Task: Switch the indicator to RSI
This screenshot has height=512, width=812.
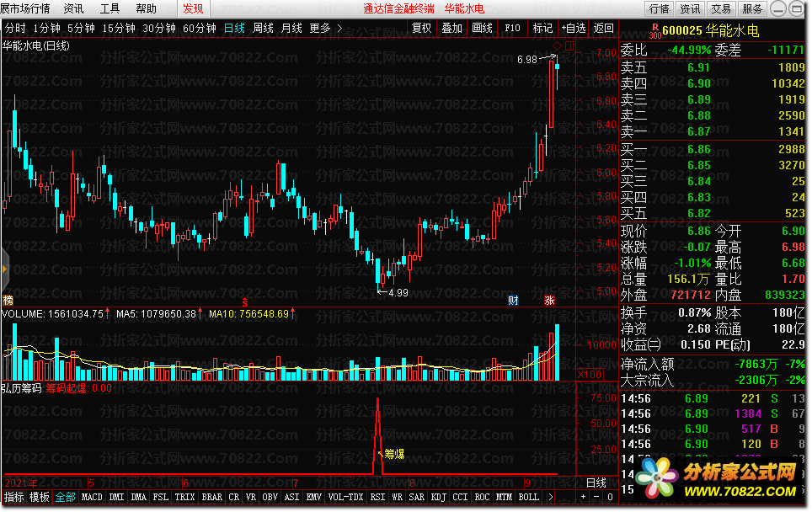Action: [x=377, y=497]
